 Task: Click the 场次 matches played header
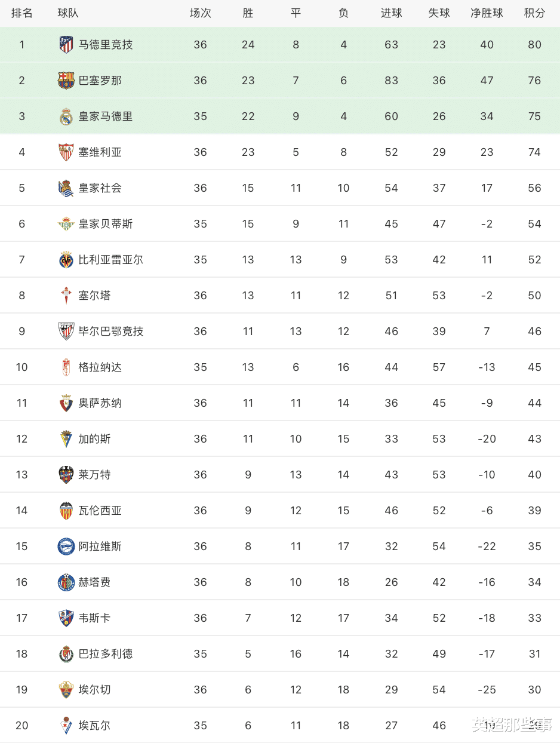tap(200, 13)
